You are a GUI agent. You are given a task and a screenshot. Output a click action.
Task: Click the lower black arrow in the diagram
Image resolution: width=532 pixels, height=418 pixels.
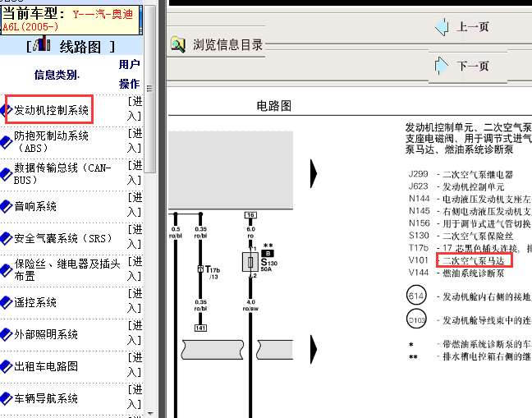[314, 349]
